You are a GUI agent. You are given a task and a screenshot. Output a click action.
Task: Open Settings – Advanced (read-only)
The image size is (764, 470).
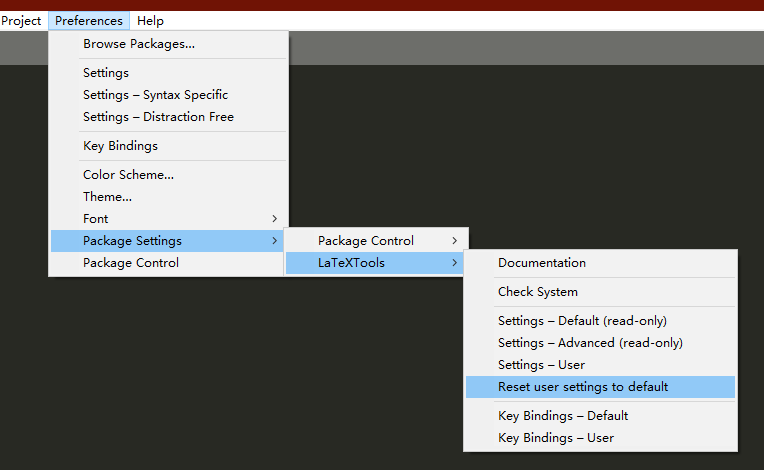point(590,343)
